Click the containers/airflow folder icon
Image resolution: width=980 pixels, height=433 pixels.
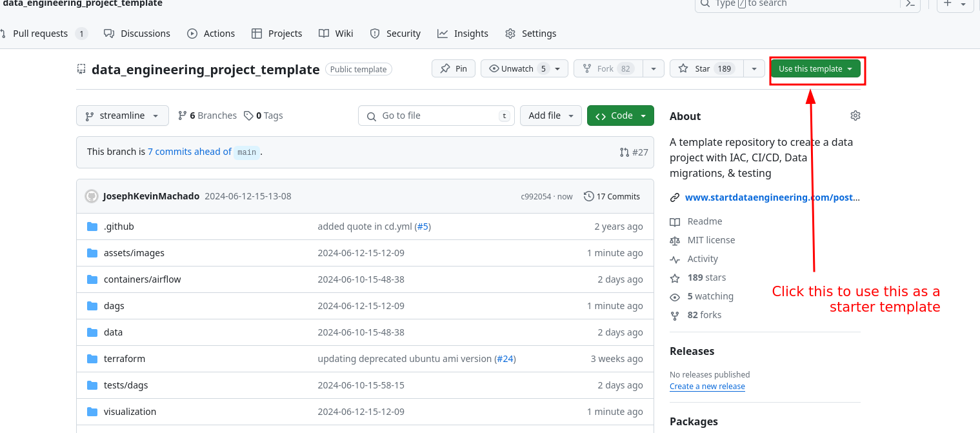tap(92, 279)
